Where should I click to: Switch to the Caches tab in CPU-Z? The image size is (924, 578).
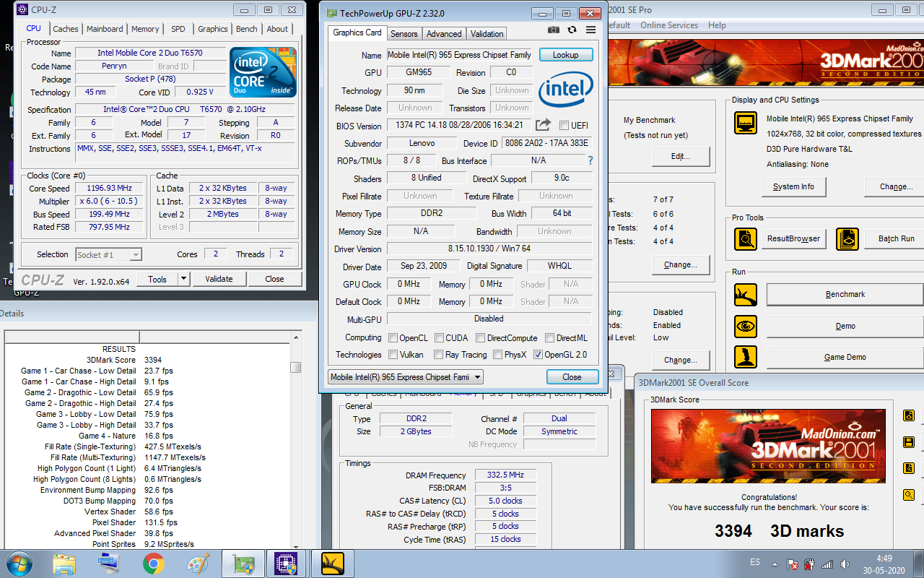click(66, 29)
